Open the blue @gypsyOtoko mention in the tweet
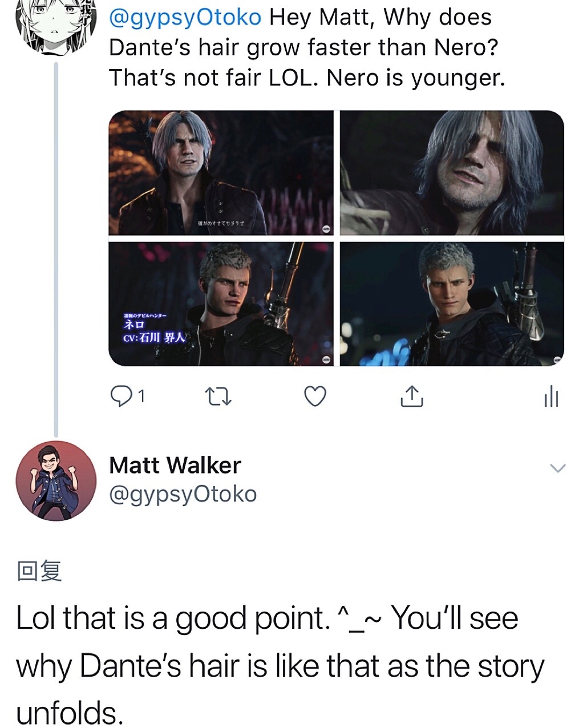This screenshot has width=587, height=728. (x=185, y=18)
